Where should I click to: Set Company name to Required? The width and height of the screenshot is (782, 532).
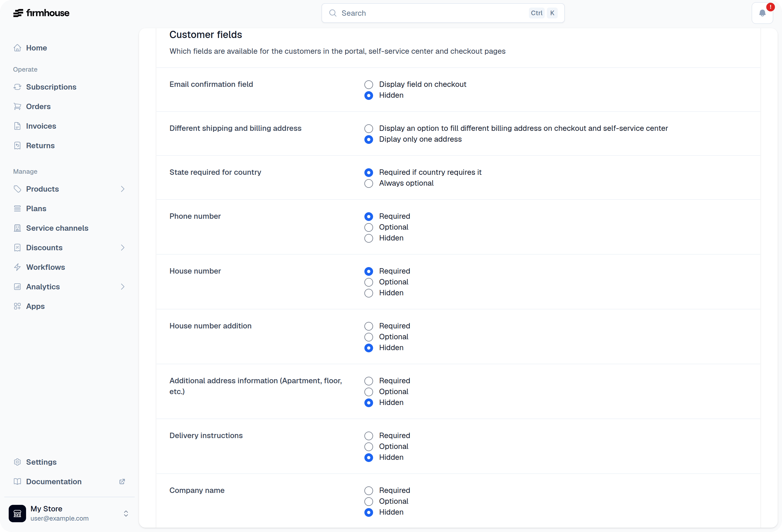click(369, 491)
